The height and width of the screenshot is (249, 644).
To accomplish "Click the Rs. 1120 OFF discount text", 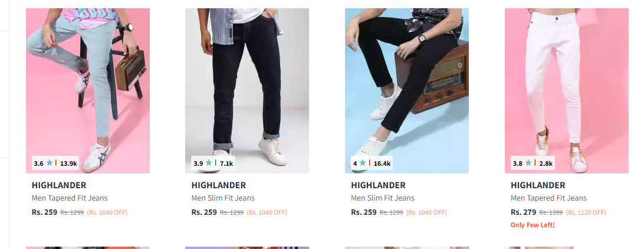I will [x=586, y=212].
